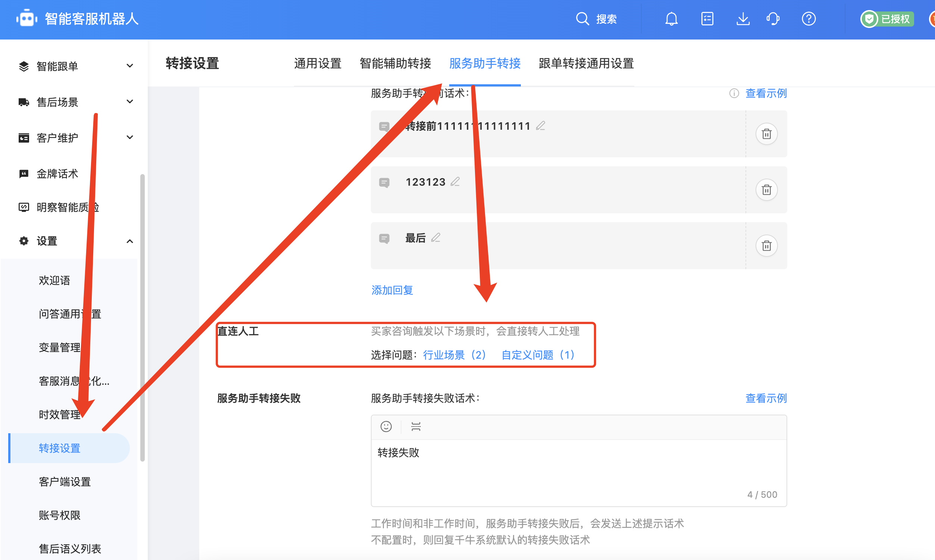Edit the 转接前1111 reply with pencil icon
The height and width of the screenshot is (560, 935).
click(x=540, y=126)
